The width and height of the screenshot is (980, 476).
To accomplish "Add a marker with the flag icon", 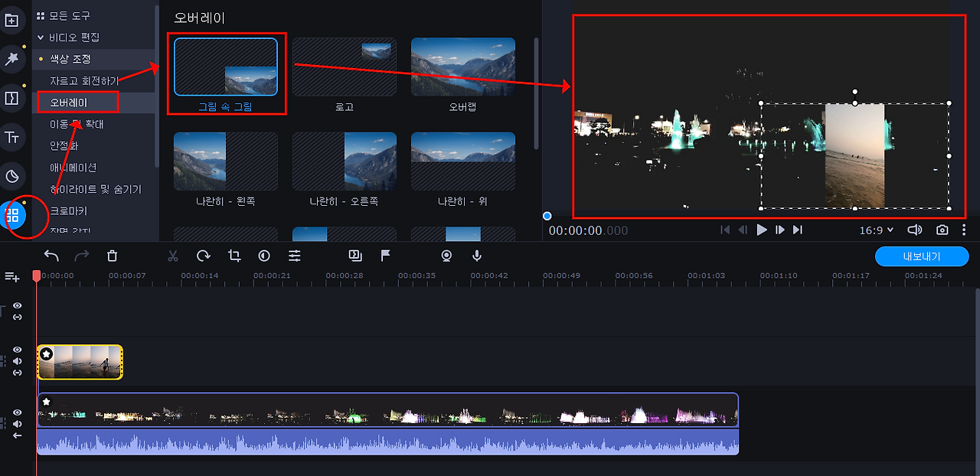I will [x=386, y=256].
